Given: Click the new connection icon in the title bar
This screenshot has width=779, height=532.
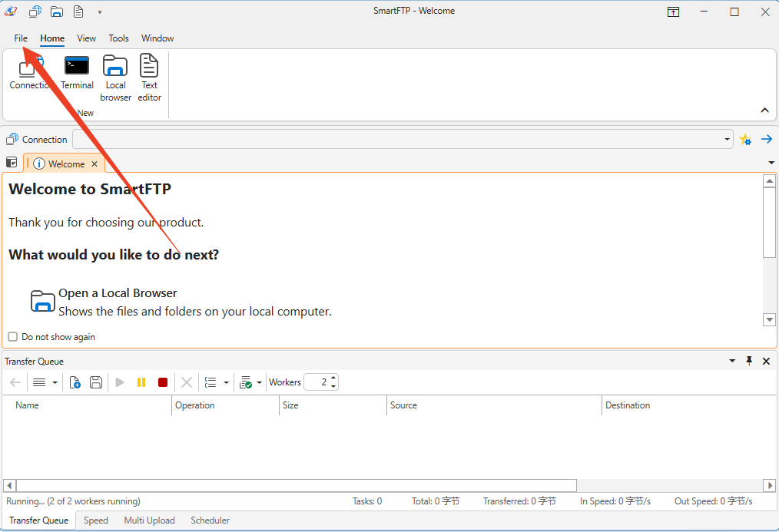Looking at the screenshot, I should point(35,11).
